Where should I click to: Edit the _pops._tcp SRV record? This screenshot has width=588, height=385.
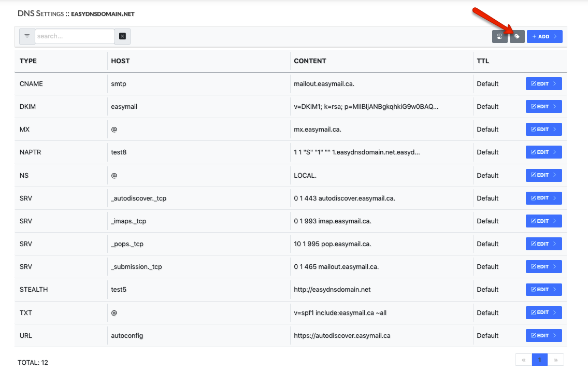click(543, 244)
